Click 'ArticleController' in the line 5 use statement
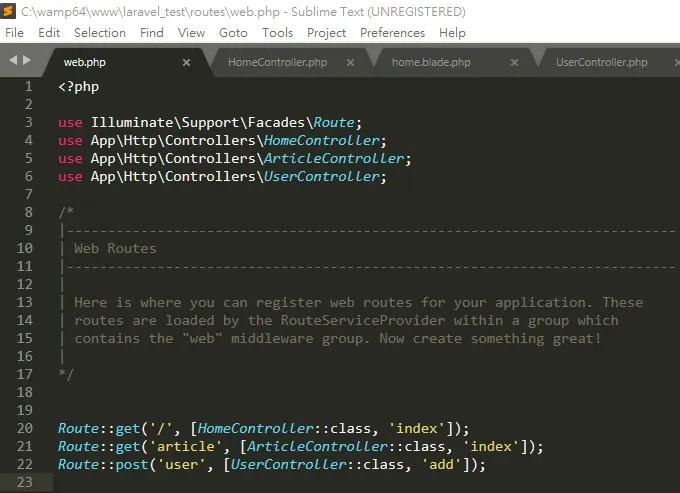This screenshot has width=680, height=493. (x=334, y=159)
